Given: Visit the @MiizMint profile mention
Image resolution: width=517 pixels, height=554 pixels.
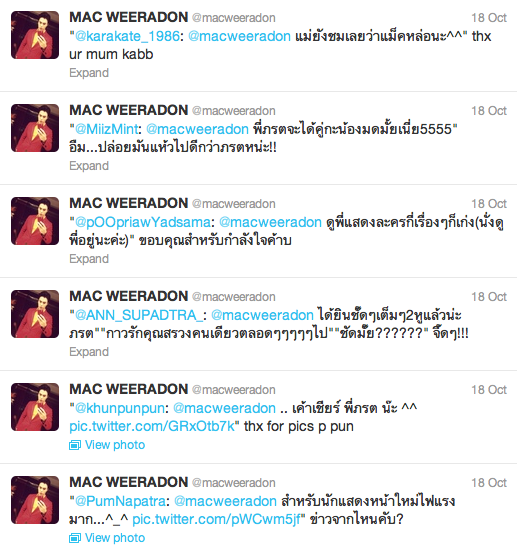Looking at the screenshot, I should (x=106, y=129).
